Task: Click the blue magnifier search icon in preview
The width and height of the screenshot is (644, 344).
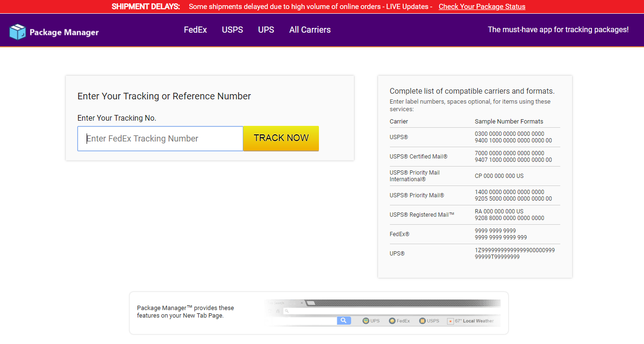Action: click(344, 321)
